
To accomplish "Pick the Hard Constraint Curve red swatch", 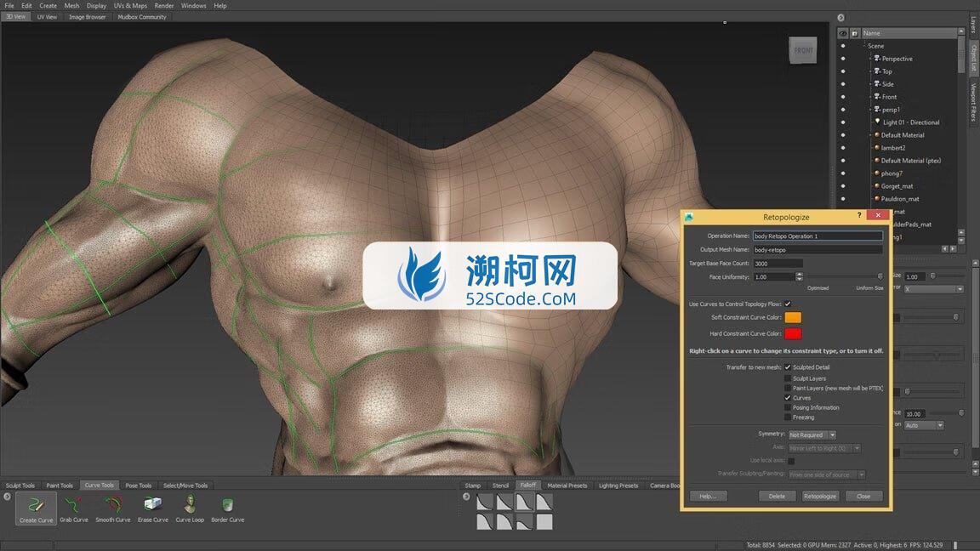I will [x=793, y=333].
